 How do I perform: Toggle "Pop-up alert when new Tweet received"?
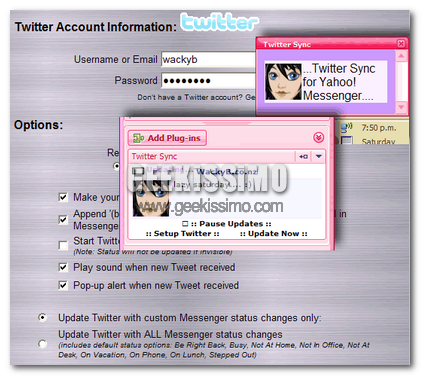tap(63, 285)
